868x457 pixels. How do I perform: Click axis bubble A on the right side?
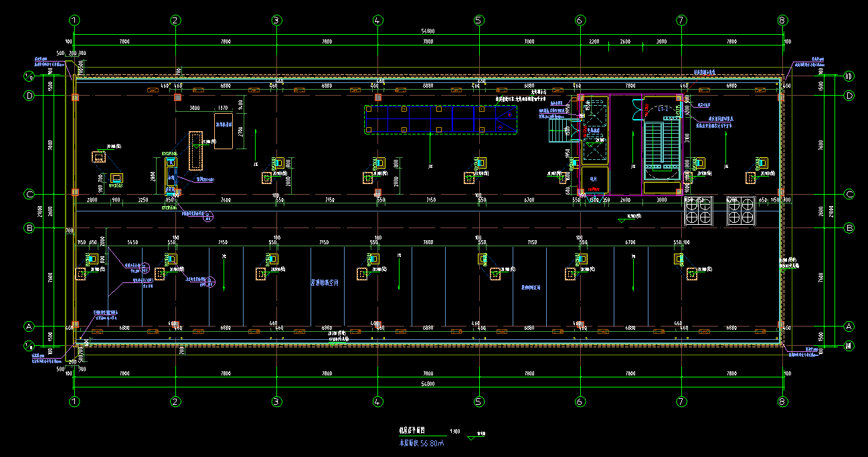pyautogui.click(x=849, y=327)
